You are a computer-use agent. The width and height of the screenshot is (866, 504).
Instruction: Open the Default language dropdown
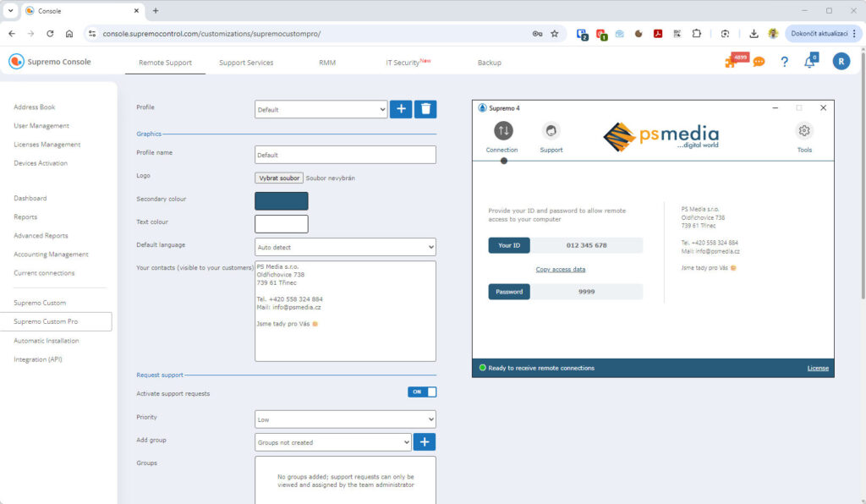(345, 247)
